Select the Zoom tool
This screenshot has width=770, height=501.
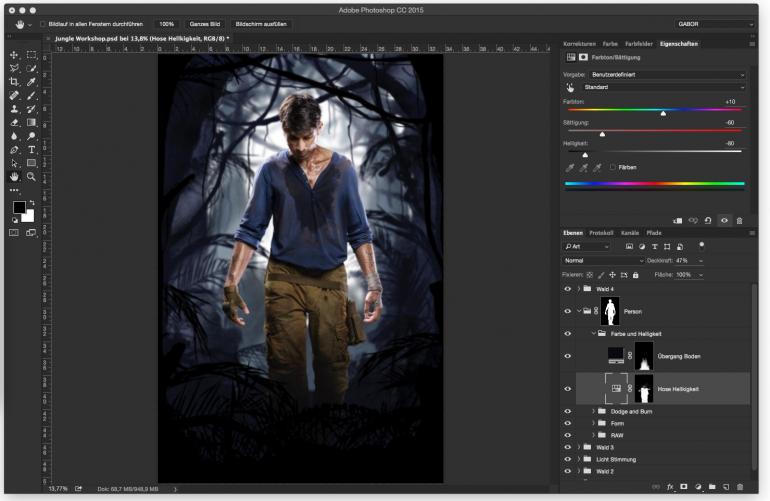tap(31, 176)
